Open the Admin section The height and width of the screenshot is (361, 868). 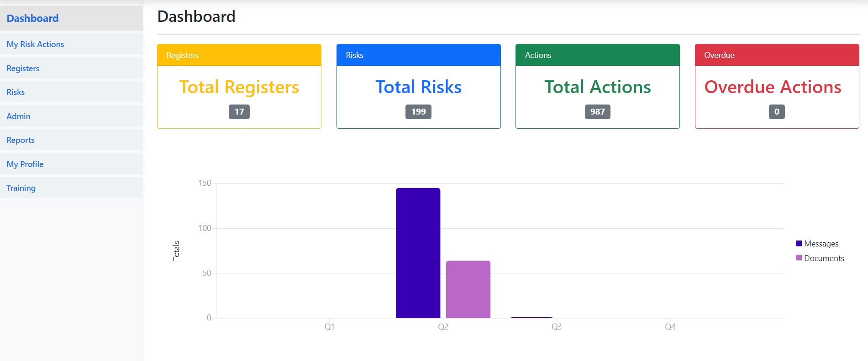pos(18,116)
